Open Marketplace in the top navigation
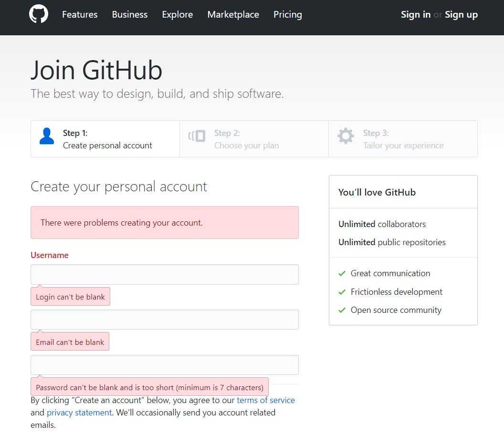 coord(233,14)
